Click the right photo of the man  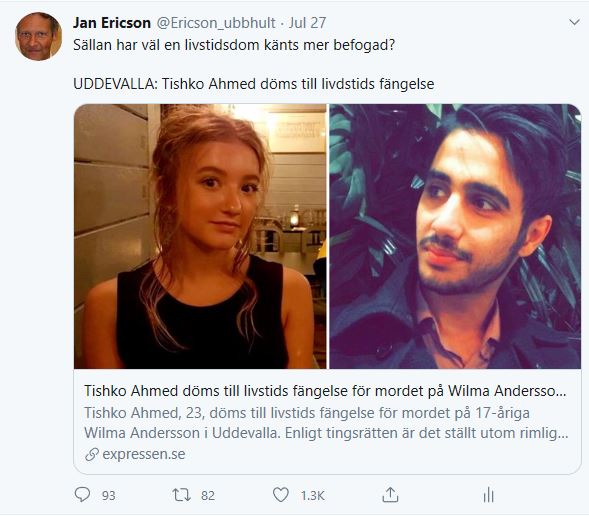[x=455, y=236]
